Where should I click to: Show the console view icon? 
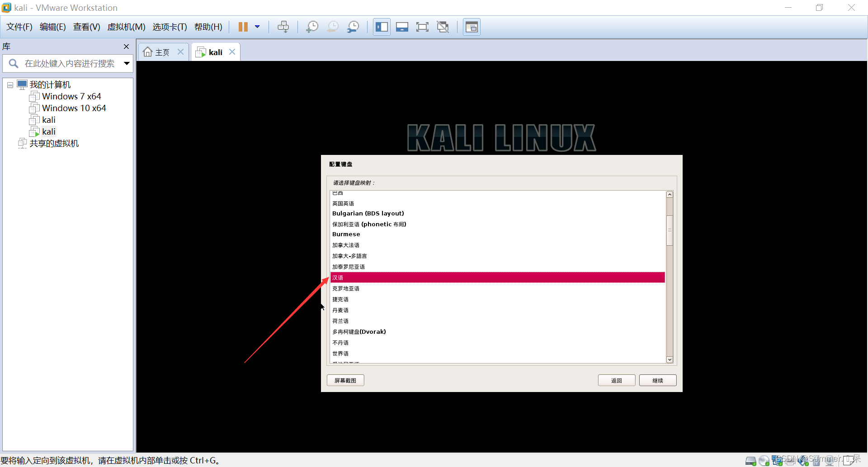tap(472, 27)
